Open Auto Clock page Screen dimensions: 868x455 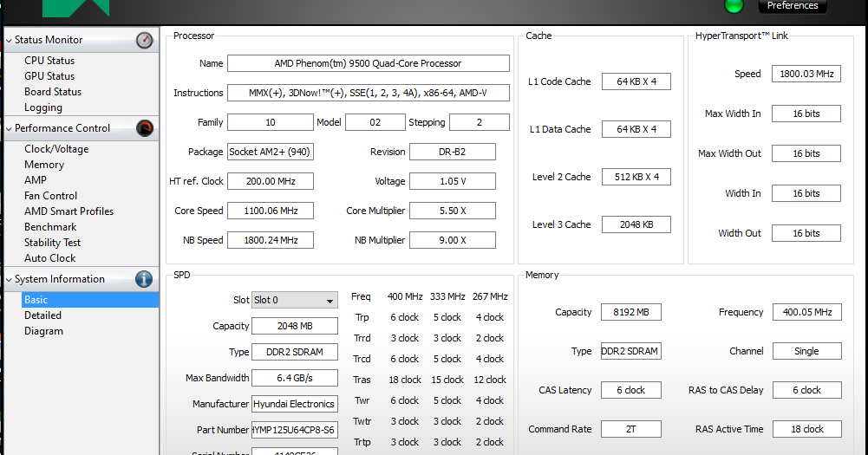49,258
